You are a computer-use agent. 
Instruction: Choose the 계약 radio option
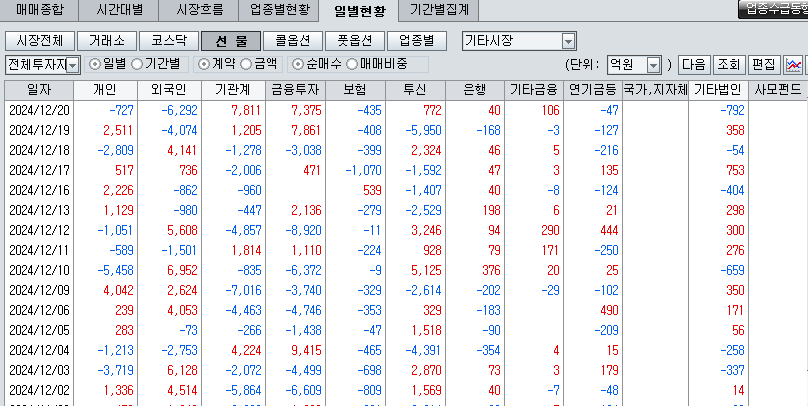coord(204,64)
